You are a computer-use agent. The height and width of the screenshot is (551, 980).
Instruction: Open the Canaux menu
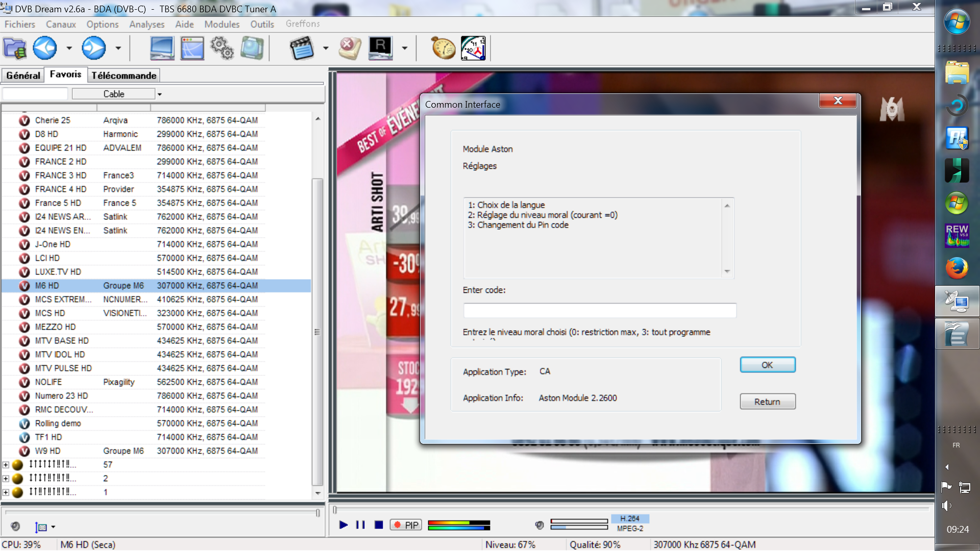click(61, 24)
